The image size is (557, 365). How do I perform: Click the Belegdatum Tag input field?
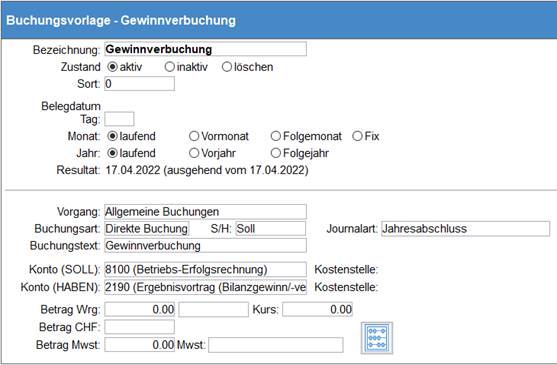click(119, 119)
